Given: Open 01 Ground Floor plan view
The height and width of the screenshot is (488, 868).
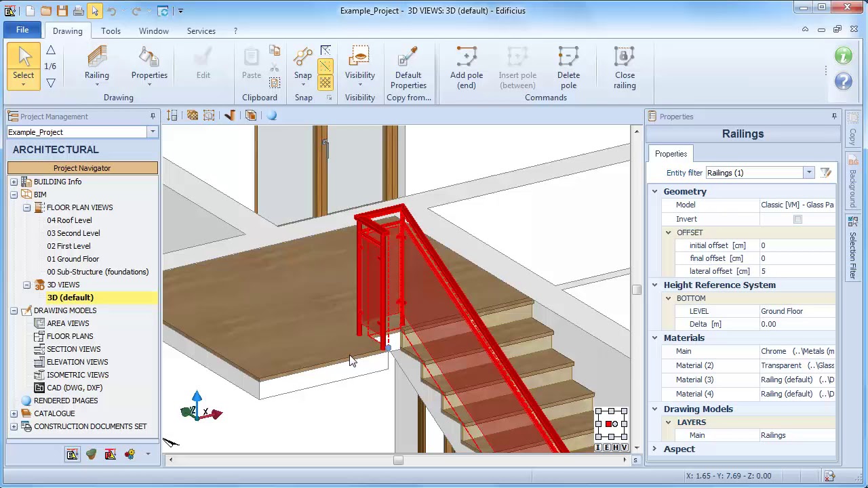Looking at the screenshot, I should click(73, 259).
